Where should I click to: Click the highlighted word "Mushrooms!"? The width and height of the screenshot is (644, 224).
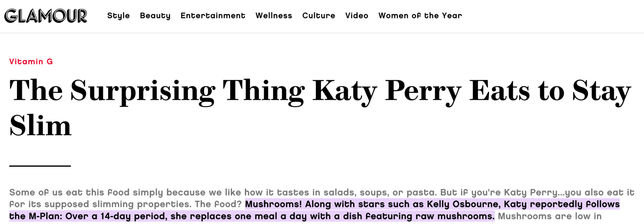tap(273, 204)
